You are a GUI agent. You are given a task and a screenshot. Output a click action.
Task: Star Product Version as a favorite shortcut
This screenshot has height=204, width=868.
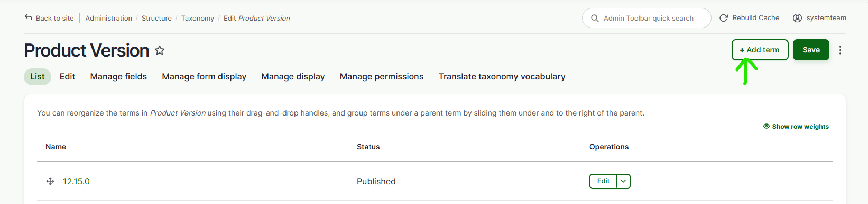click(x=160, y=50)
